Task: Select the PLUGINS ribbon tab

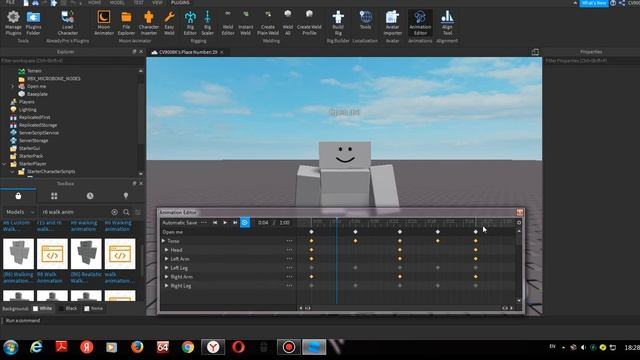Action: point(180,2)
